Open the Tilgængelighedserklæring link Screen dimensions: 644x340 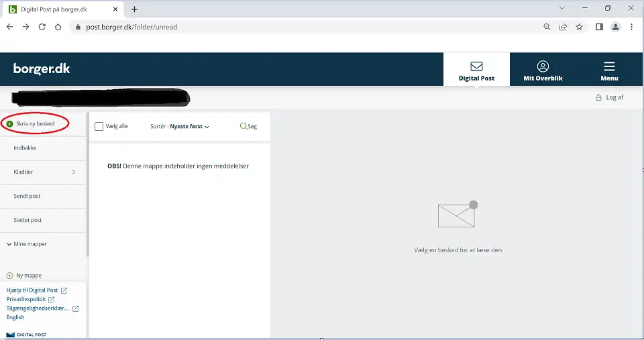point(42,308)
